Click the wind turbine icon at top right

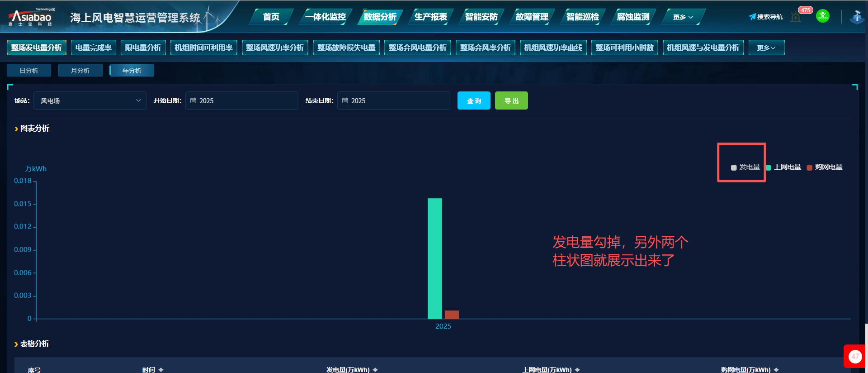[856, 17]
